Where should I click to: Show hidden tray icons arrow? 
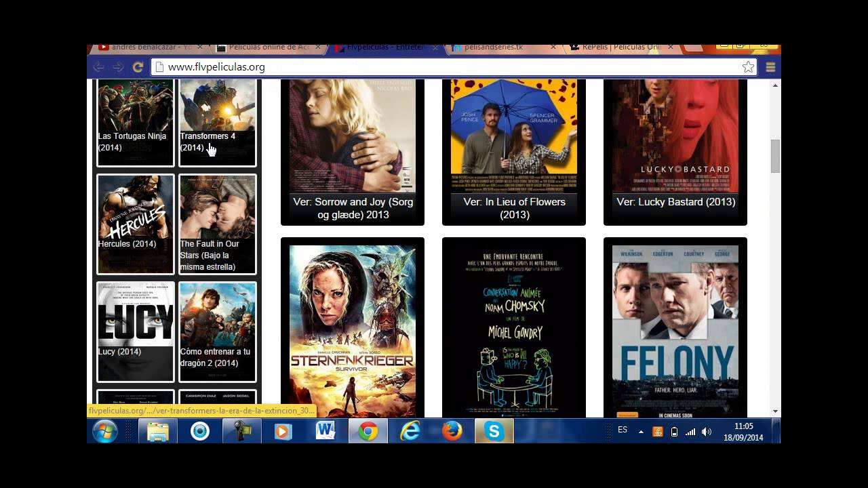tap(641, 432)
